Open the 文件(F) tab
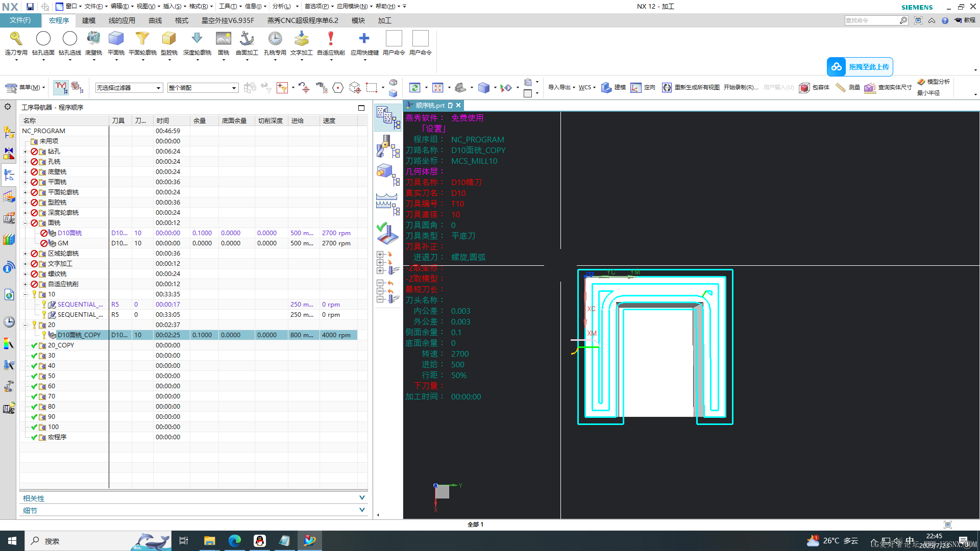This screenshot has height=551, width=980. tap(20, 20)
